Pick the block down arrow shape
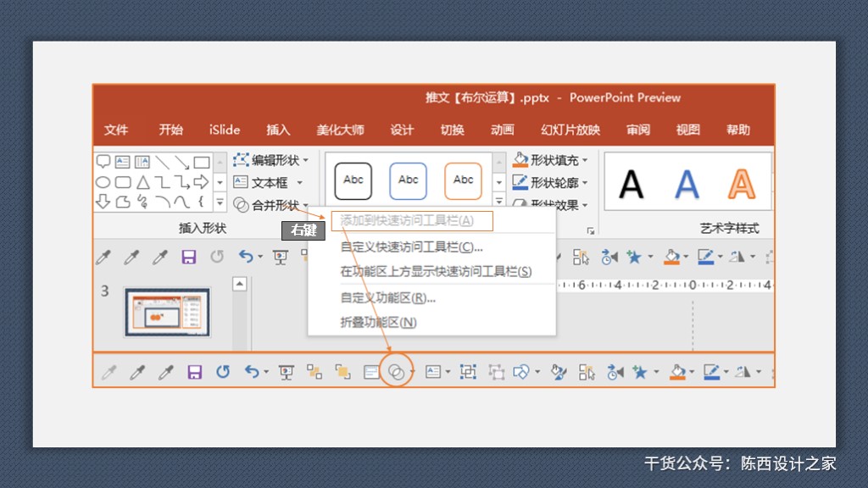 103,202
